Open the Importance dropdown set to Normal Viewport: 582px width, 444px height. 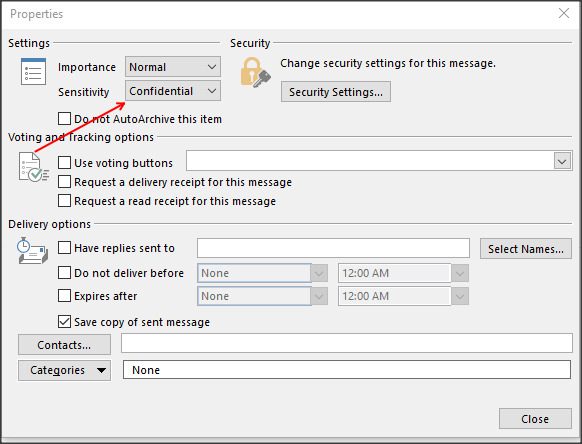(x=173, y=67)
